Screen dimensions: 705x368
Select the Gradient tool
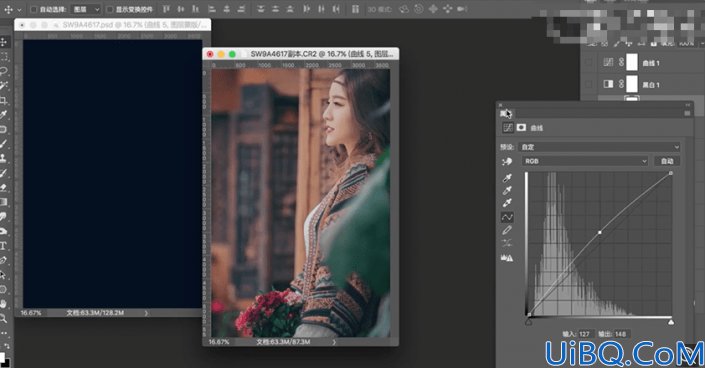coord(4,202)
